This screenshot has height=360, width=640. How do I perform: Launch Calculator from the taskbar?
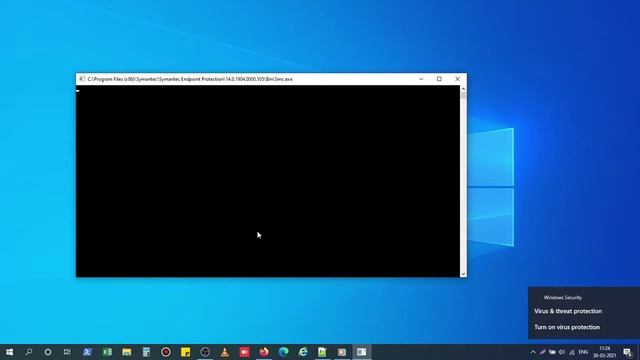coord(146,352)
